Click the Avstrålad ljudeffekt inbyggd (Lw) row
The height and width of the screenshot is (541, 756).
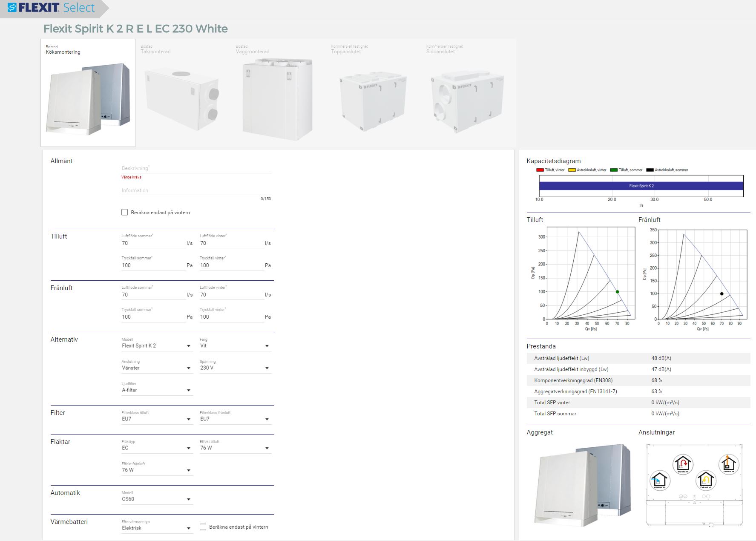click(638, 369)
